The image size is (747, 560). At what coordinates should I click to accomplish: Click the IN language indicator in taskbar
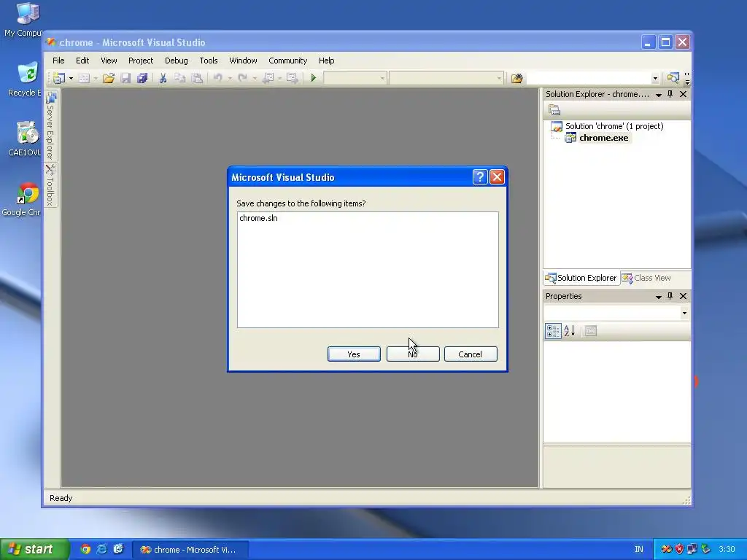click(x=639, y=550)
